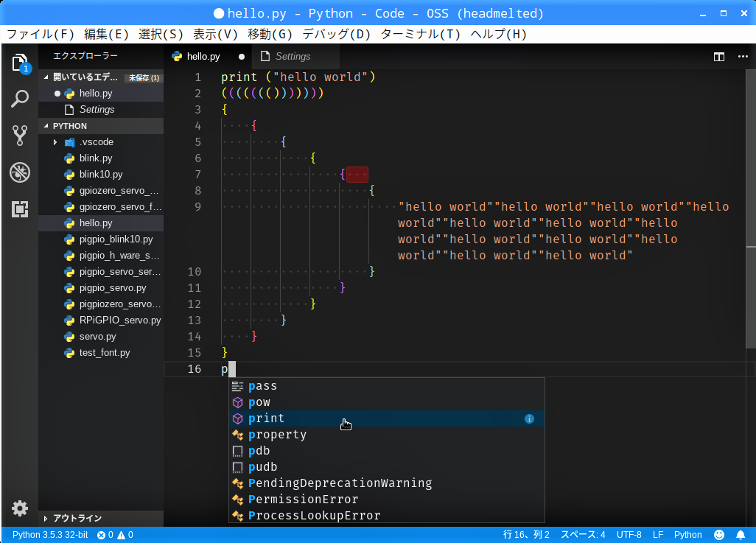Select hello.py in the PYTHON folder
The height and width of the screenshot is (543, 756).
pyautogui.click(x=101, y=223)
